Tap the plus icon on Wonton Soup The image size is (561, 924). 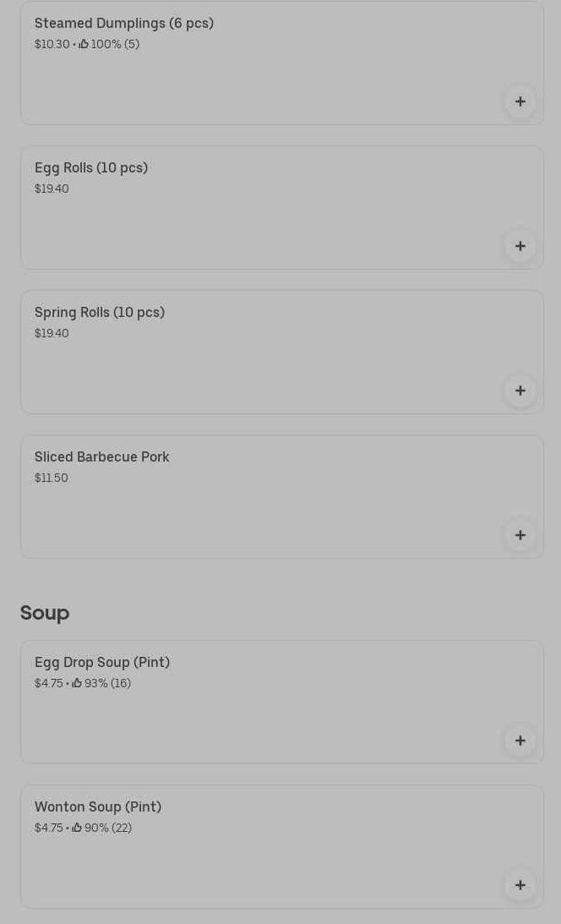point(520,886)
